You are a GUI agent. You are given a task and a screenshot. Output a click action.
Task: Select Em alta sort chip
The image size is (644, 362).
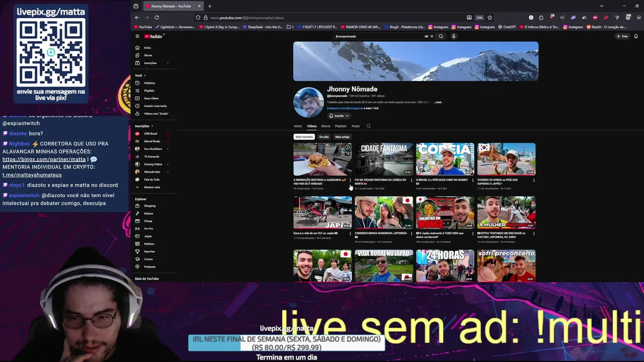pos(324,137)
